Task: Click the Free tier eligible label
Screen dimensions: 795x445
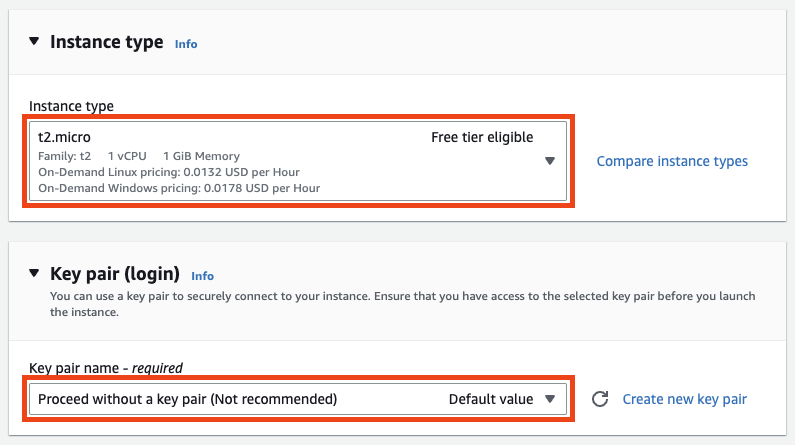Action: (x=482, y=137)
